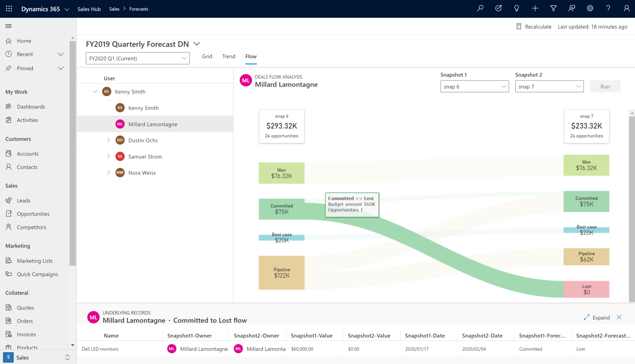Open Activities under My Work
635x364 pixels.
pos(28,120)
